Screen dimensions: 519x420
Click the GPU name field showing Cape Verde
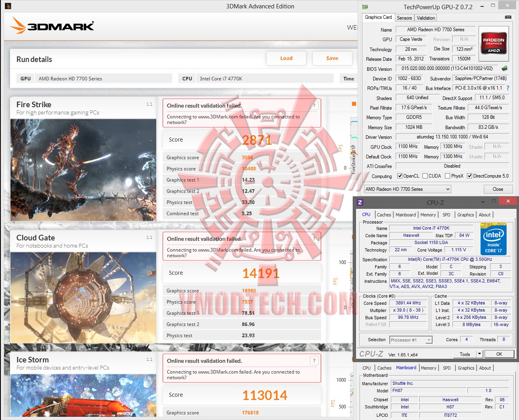(411, 40)
